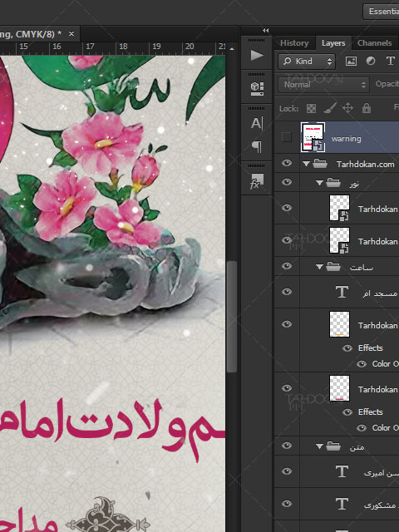The width and height of the screenshot is (399, 532).
Task: Open the Normal blend mode dropdown
Action: [323, 85]
